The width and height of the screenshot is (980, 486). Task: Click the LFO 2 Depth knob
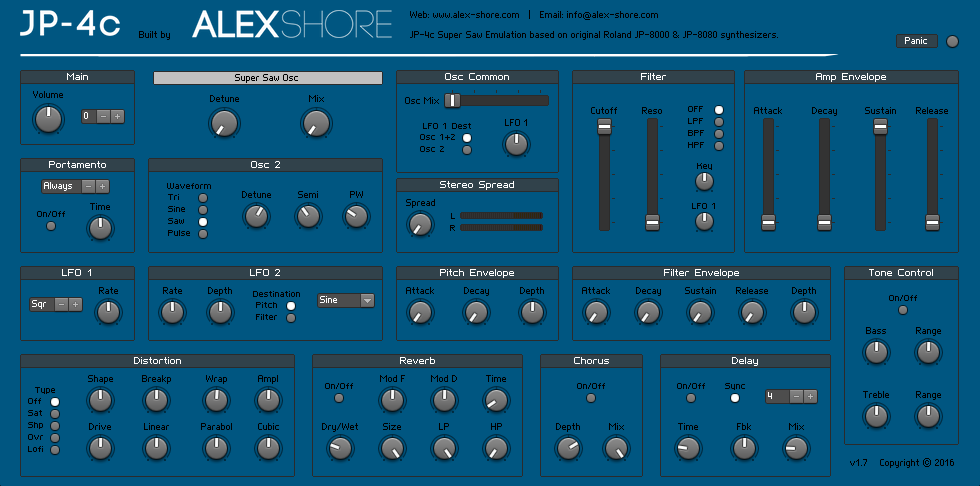point(220,312)
